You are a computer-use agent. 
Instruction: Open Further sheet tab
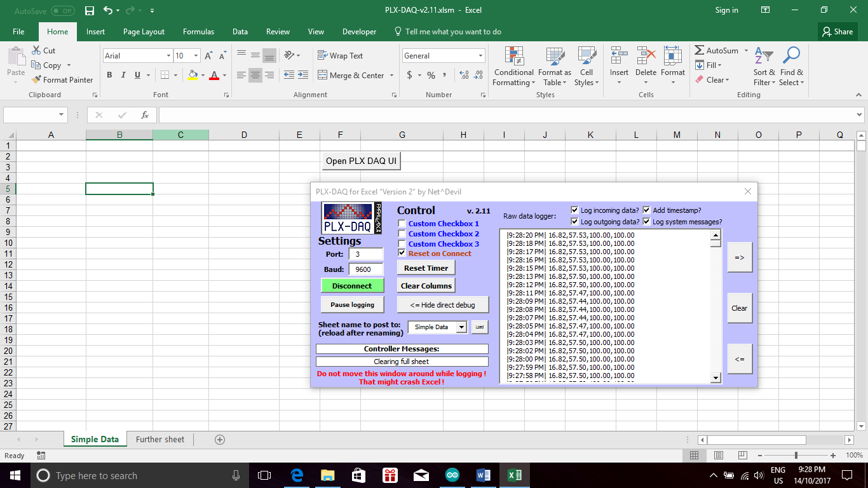160,439
